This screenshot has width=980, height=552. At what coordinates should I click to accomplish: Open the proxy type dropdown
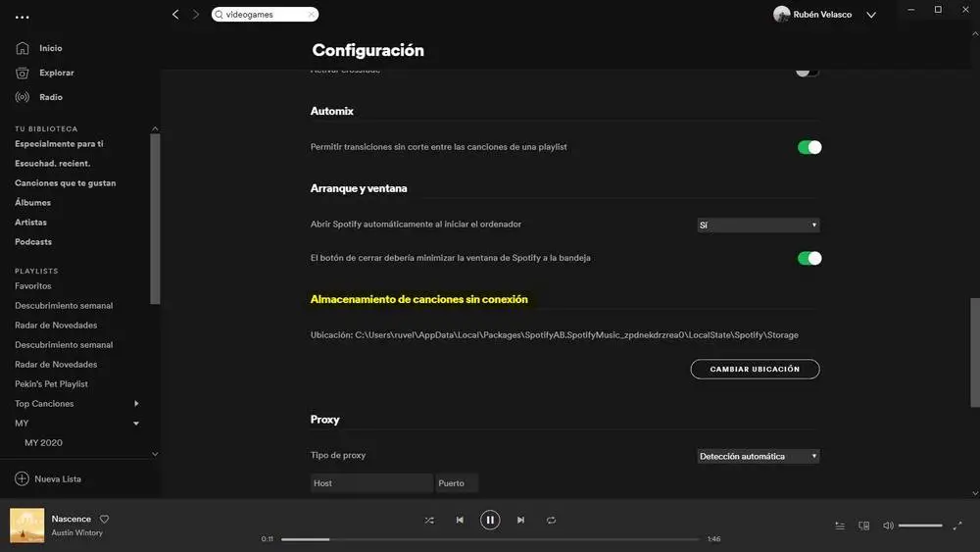(759, 456)
